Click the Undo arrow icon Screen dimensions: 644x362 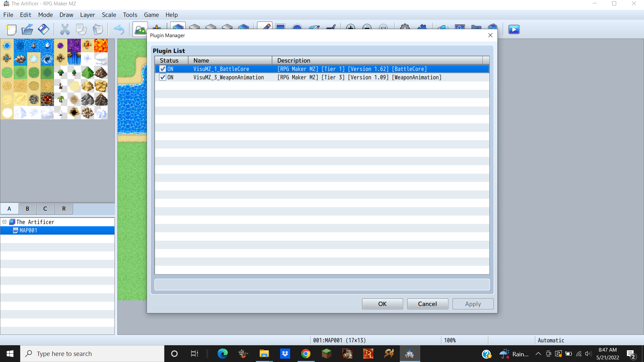pos(119,29)
